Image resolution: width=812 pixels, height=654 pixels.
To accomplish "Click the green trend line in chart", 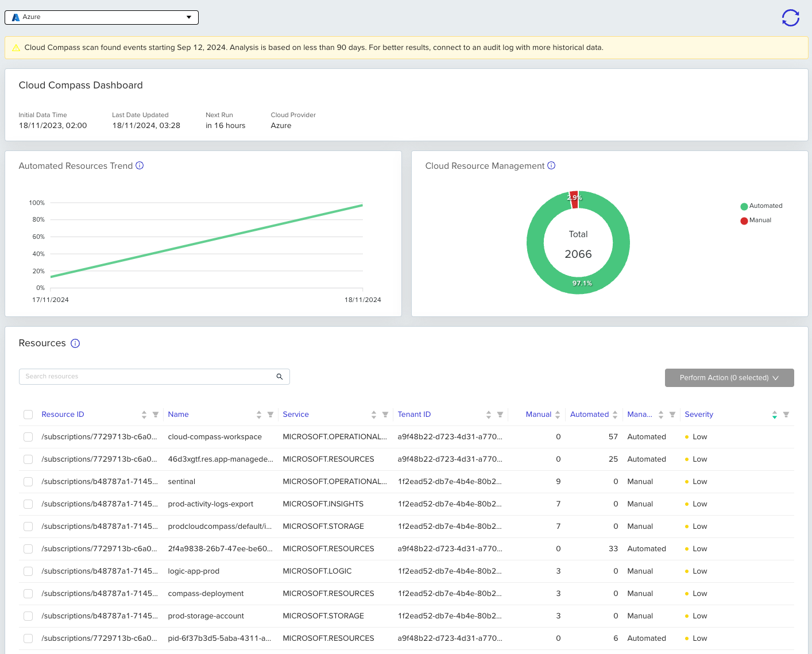I will 207,241.
